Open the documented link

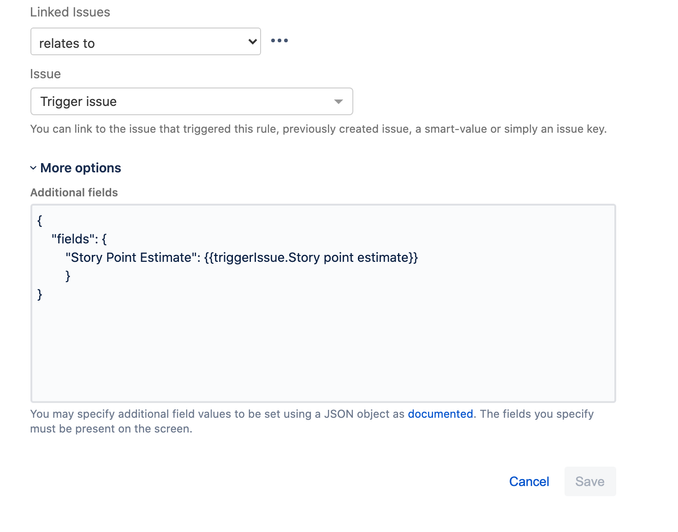coord(440,414)
